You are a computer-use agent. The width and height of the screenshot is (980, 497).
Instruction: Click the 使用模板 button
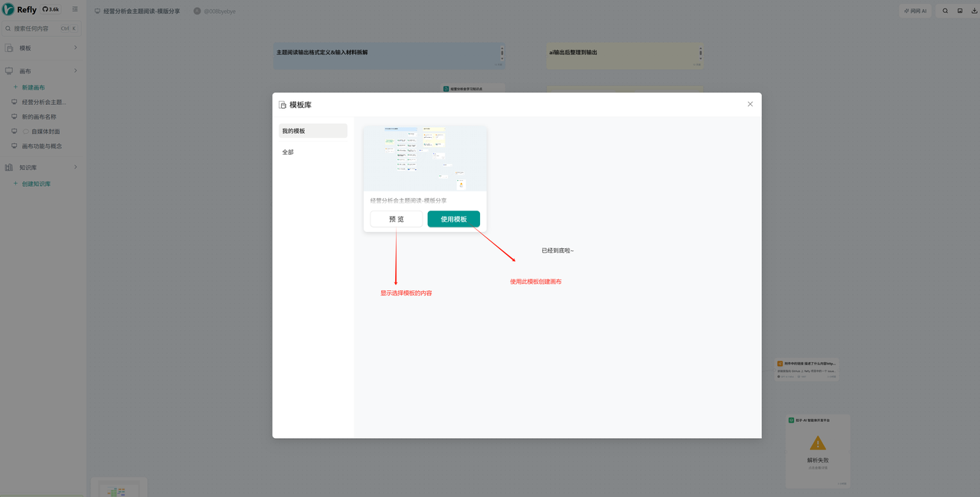[x=453, y=219]
